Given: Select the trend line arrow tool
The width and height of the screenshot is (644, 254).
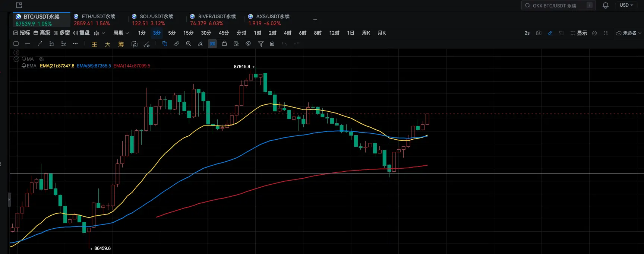Looking at the screenshot, I should (40, 44).
